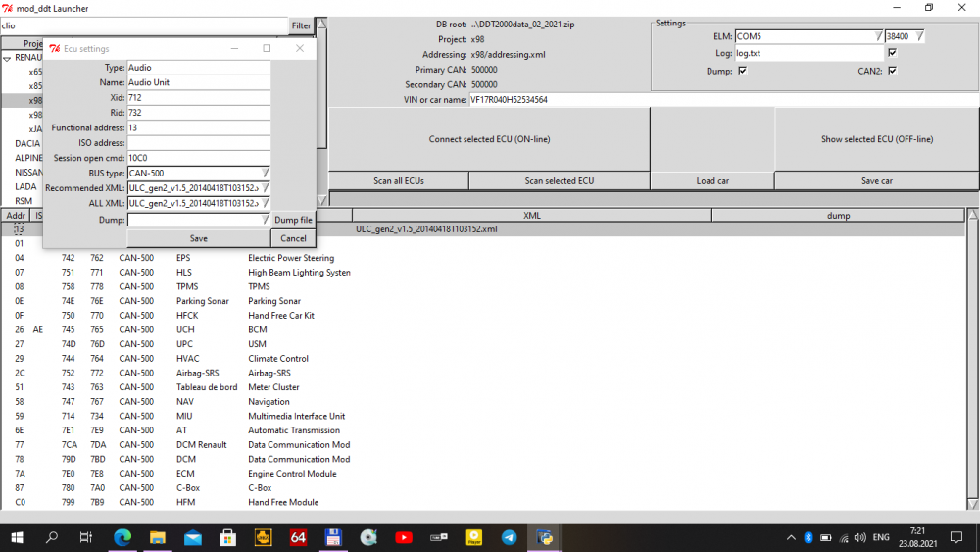The image size is (980, 552).
Task: Click the Type field in Ecu settings
Action: coord(199,67)
